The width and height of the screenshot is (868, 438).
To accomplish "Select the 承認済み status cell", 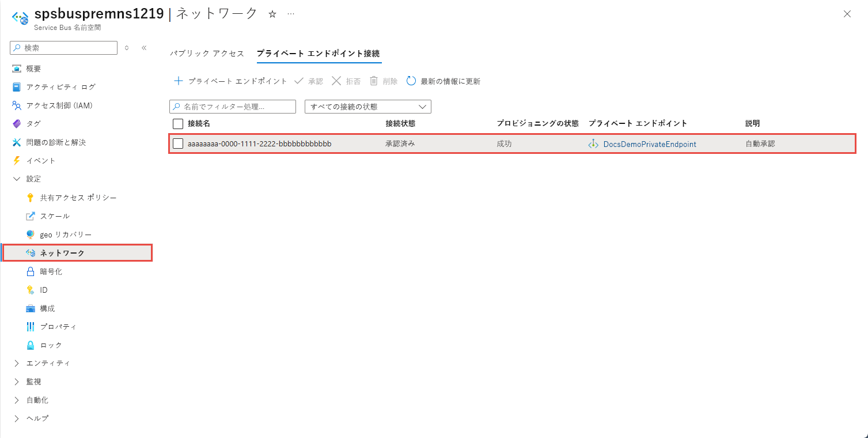I will point(400,144).
